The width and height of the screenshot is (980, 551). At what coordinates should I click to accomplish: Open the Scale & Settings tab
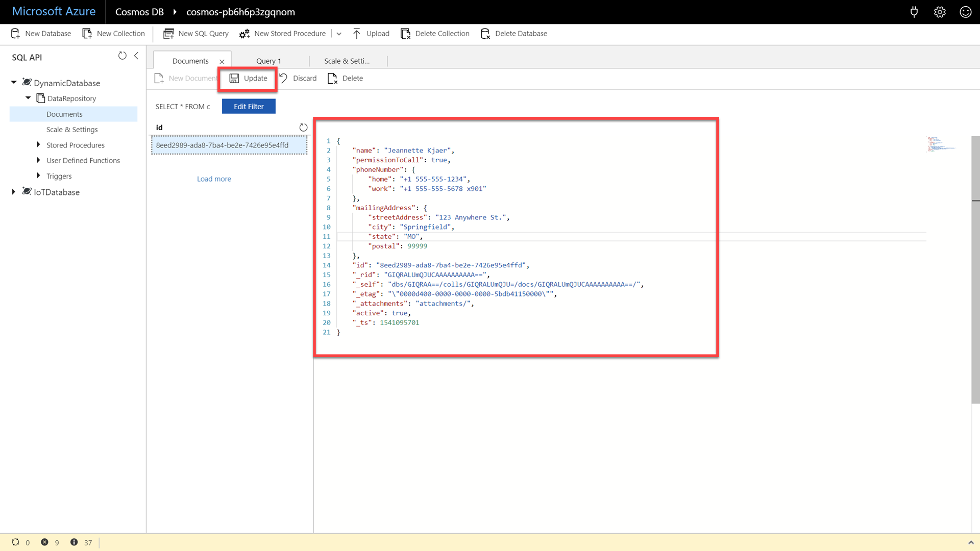[347, 61]
